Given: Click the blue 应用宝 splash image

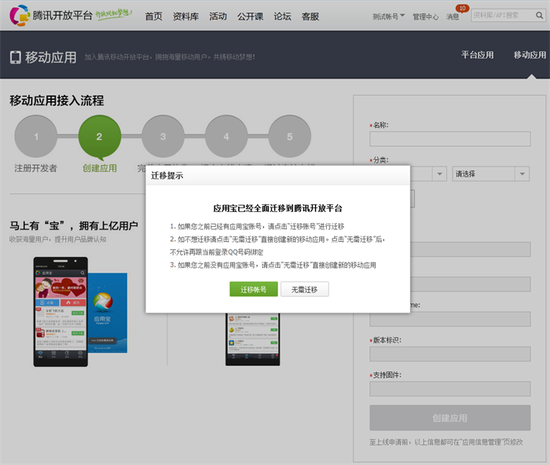Looking at the screenshot, I should [107, 313].
